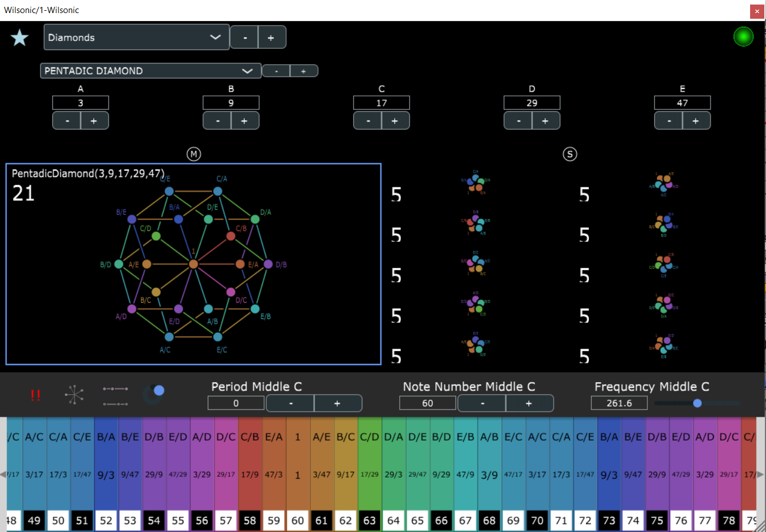This screenshot has height=532, width=766.
Task: Click keyboard key 63 labeled C/D
Action: click(x=370, y=474)
